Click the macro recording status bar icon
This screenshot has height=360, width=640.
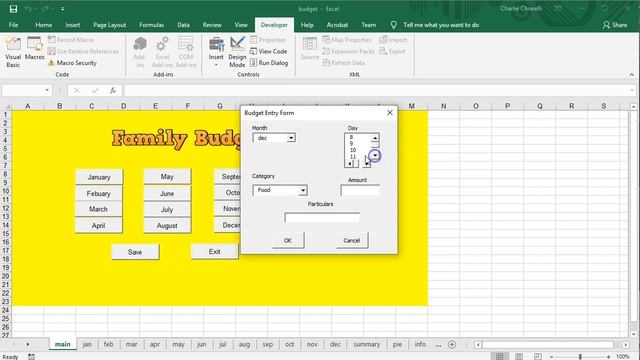[31, 356]
